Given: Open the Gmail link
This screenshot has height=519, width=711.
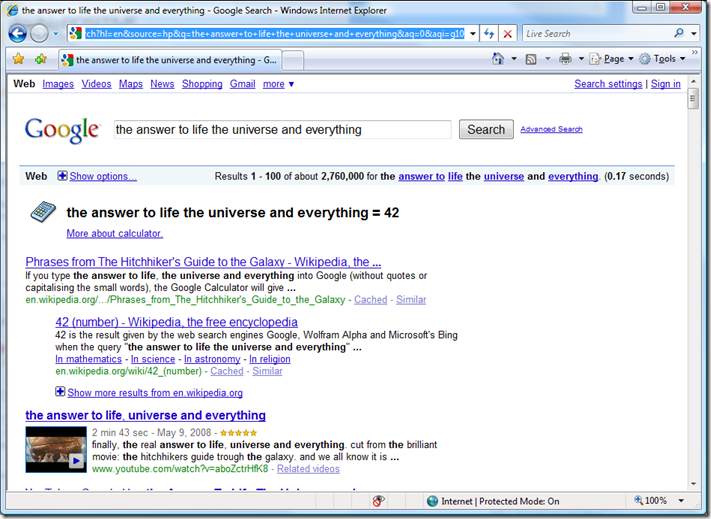Looking at the screenshot, I should 242,84.
